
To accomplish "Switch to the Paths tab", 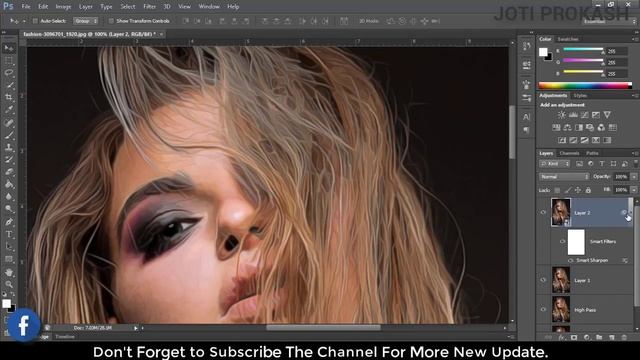I will tap(592, 153).
